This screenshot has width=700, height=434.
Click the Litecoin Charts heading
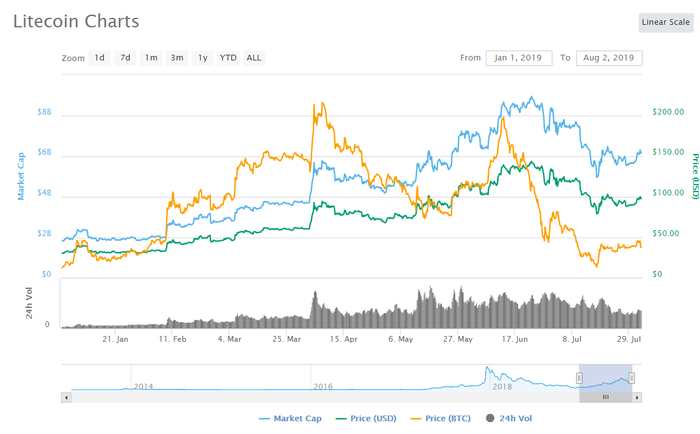(x=76, y=21)
